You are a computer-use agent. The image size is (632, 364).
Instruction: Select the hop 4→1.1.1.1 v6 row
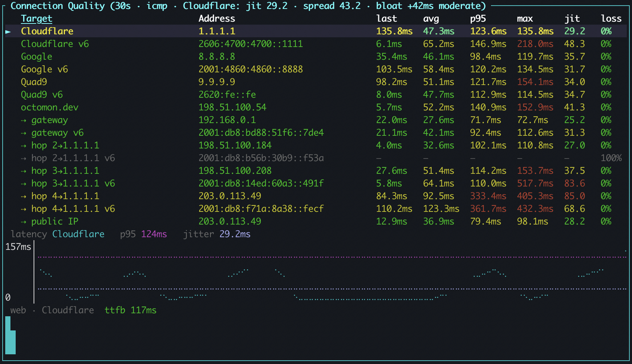click(316, 209)
